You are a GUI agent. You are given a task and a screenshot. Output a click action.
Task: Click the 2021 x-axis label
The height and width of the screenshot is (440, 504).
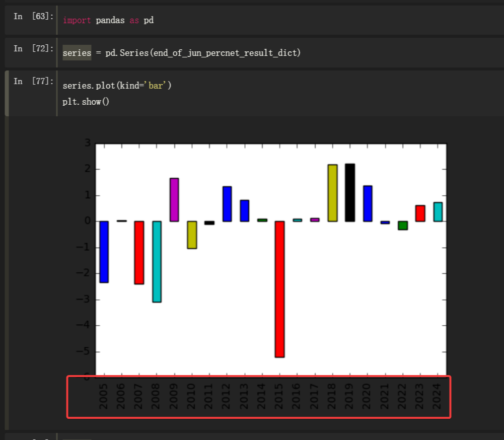click(385, 396)
